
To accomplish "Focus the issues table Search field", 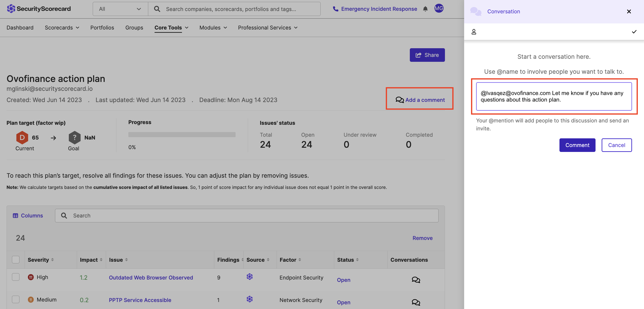I will coord(247,216).
